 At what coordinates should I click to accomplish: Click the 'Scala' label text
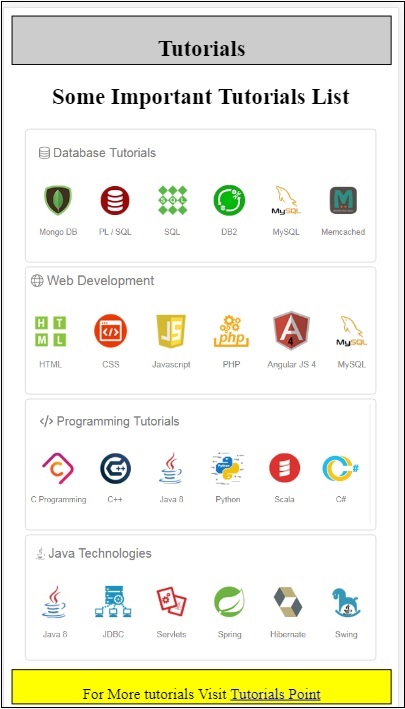[x=284, y=500]
